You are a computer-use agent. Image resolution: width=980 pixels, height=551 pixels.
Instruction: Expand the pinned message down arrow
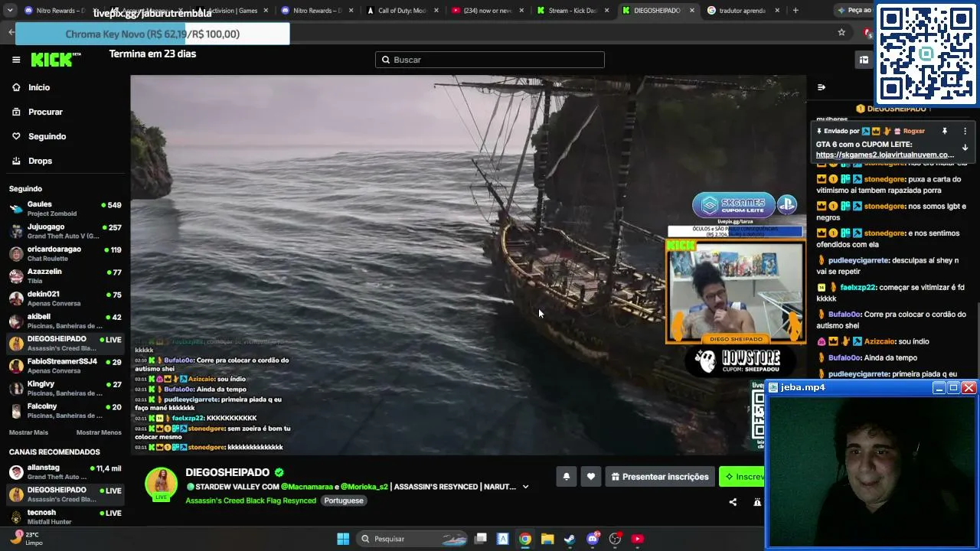point(965,147)
